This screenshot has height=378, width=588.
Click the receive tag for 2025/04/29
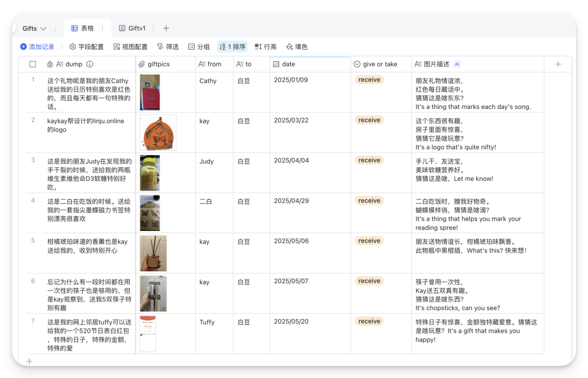point(369,200)
